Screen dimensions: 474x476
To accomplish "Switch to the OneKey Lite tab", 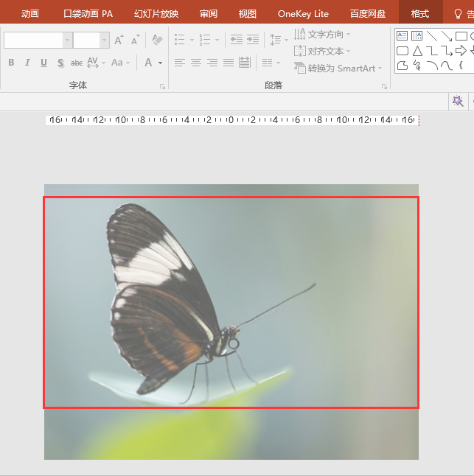I will click(303, 14).
